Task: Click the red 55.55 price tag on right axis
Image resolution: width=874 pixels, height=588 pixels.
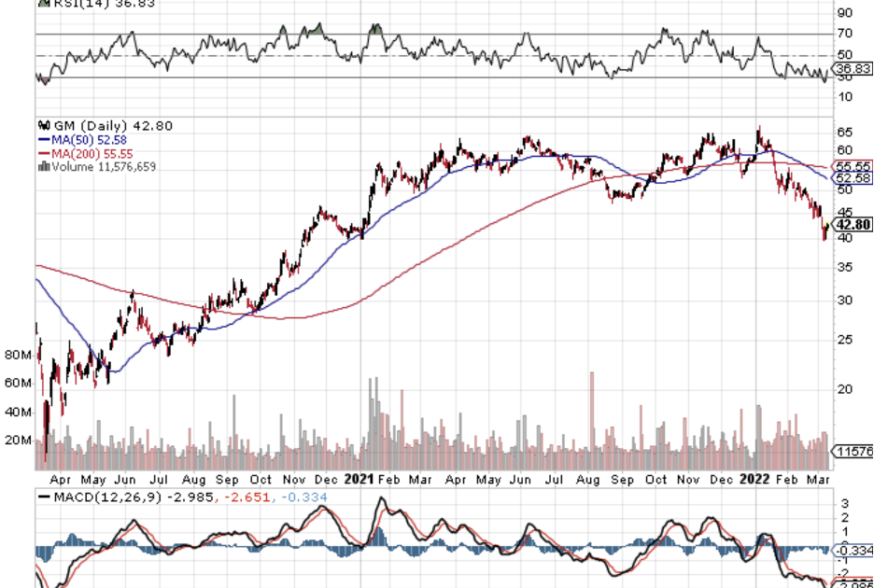Action: click(853, 166)
